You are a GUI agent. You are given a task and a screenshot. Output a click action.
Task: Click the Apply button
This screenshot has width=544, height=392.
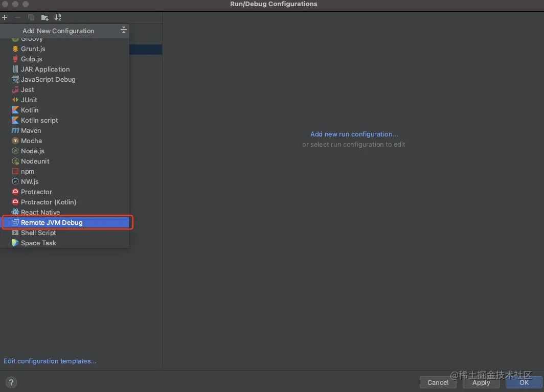pos(481,382)
